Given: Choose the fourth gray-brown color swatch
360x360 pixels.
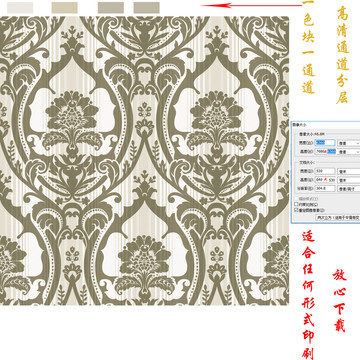Looking at the screenshot, I should pos(147,7).
